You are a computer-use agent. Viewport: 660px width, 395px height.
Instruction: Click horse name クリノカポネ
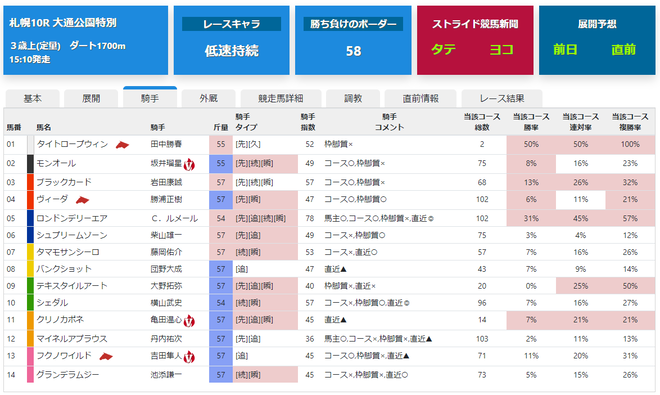60,320
